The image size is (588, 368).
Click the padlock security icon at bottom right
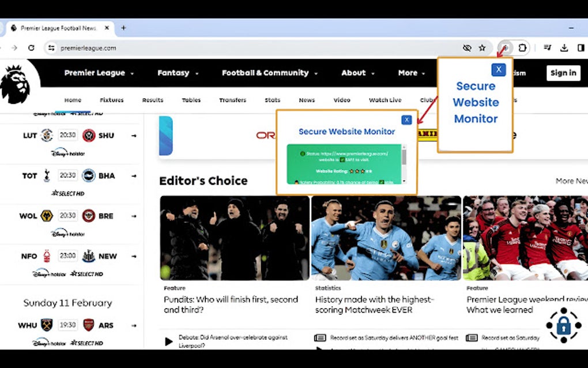[x=563, y=326]
